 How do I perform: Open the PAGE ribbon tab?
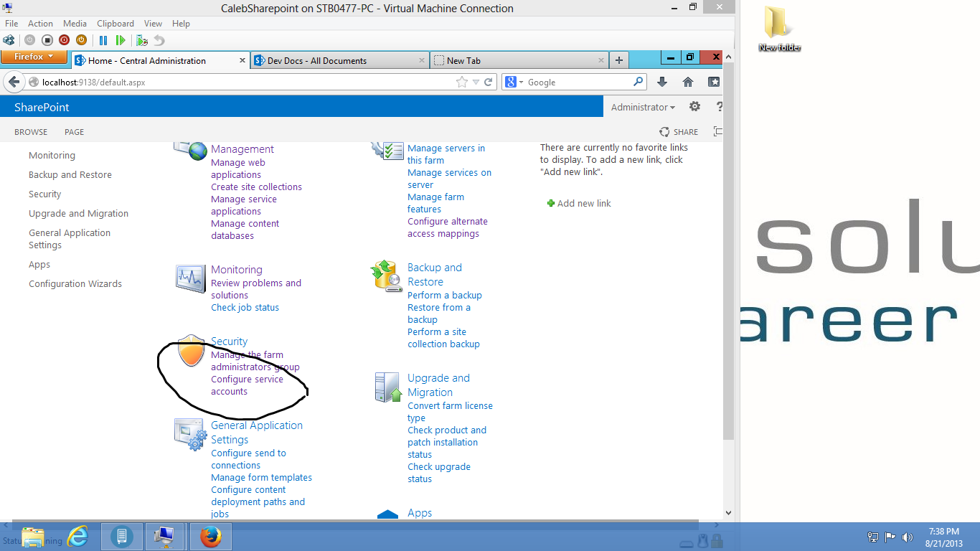point(74,132)
